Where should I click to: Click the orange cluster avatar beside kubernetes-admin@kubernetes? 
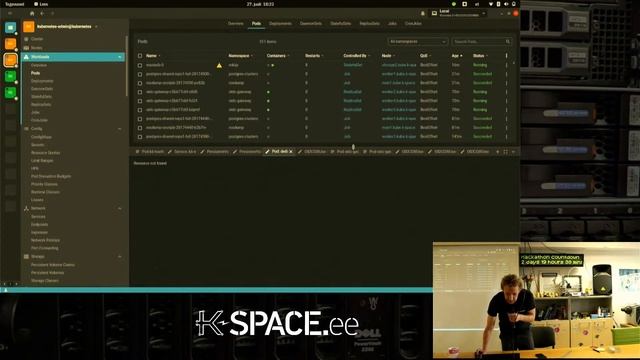tap(29, 27)
